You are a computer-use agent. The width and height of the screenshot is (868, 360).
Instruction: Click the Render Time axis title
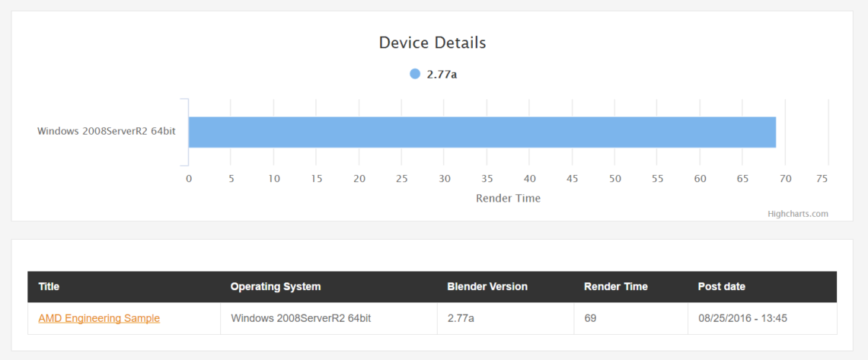click(508, 198)
